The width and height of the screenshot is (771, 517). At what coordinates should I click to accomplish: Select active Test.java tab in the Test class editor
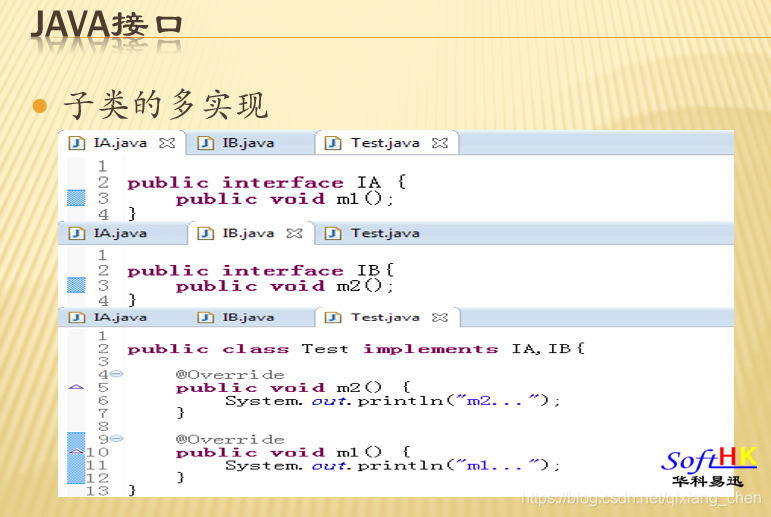[x=386, y=317]
